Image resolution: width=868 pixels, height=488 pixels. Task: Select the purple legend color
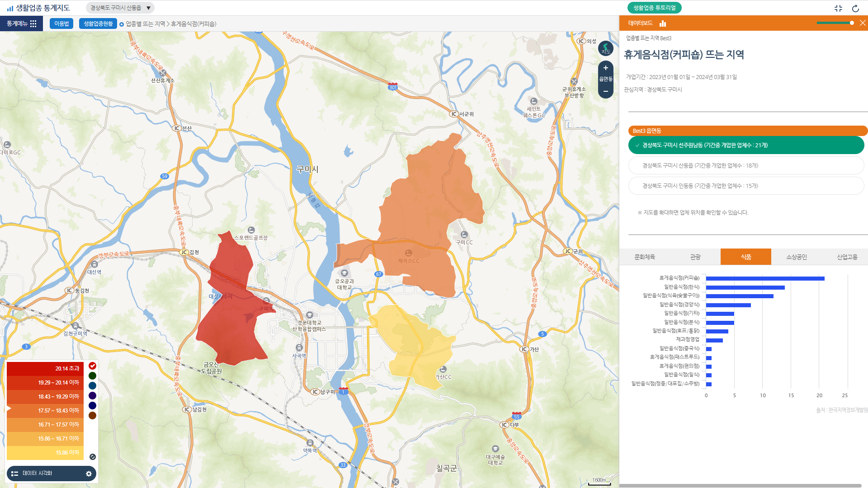click(92, 395)
